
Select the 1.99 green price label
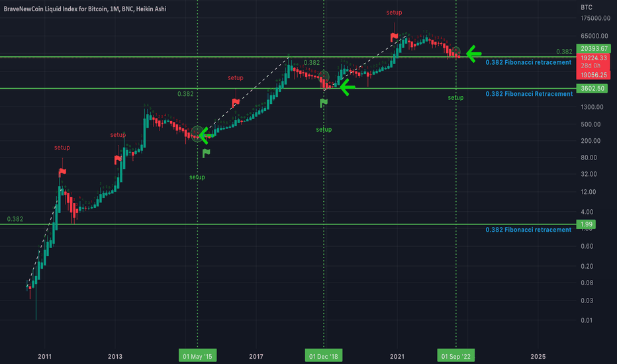click(x=586, y=224)
